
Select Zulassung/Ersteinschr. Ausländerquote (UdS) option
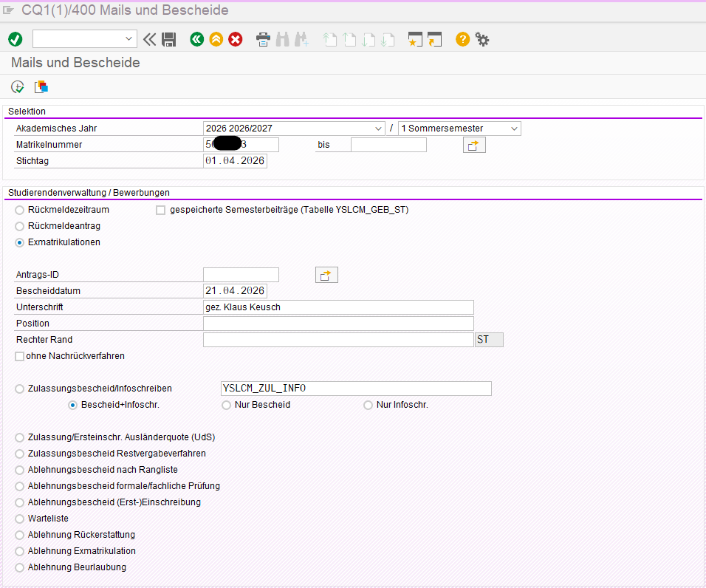tap(19, 437)
